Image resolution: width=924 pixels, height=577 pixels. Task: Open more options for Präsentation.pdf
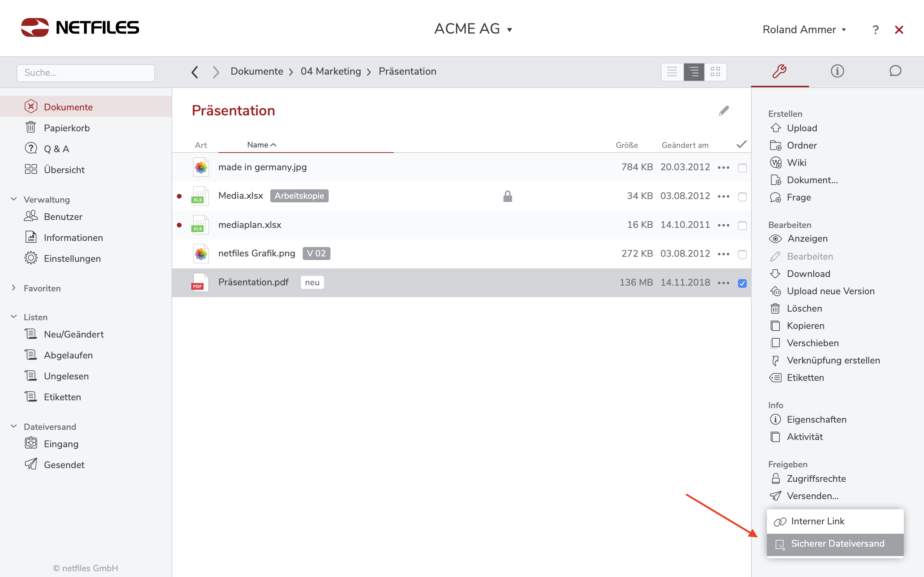(x=723, y=283)
